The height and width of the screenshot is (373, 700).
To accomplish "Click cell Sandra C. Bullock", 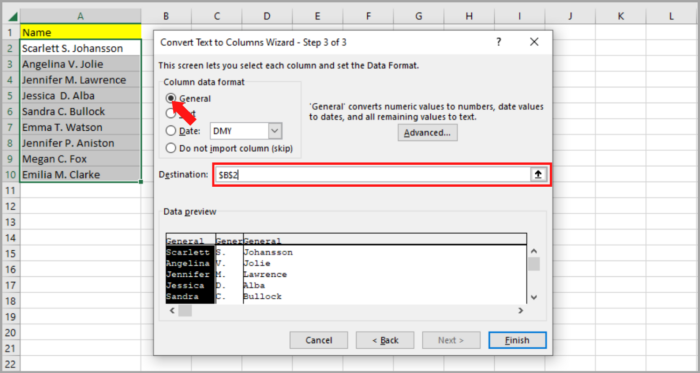I will tap(80, 112).
